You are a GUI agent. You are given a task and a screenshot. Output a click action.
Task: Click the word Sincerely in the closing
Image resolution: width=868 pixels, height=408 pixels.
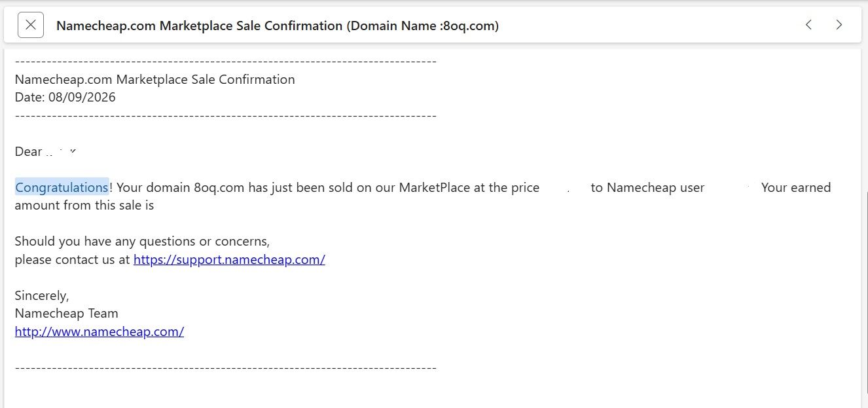pyautogui.click(x=42, y=295)
